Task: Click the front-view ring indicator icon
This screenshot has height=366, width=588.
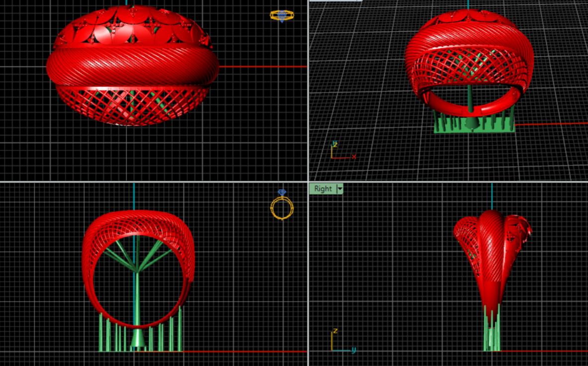Action: [x=282, y=204]
